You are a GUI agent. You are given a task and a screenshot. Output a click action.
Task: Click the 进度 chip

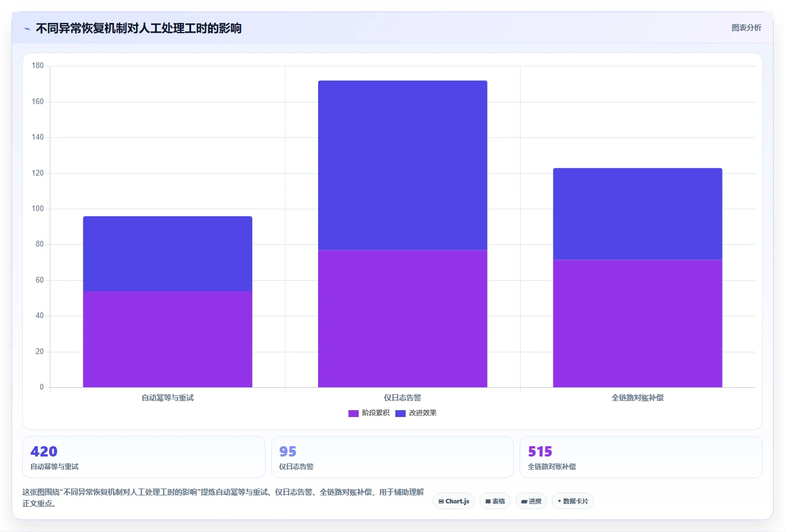tap(531, 501)
